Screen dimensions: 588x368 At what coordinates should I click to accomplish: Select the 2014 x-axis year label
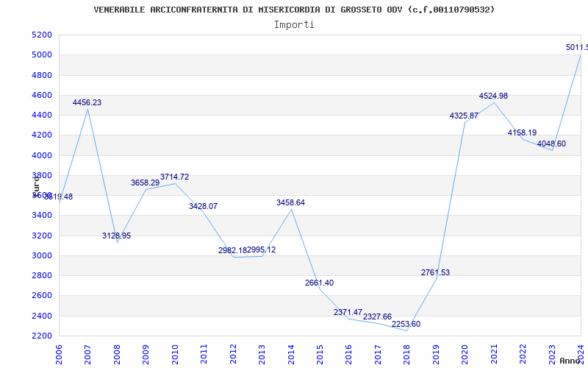(x=291, y=355)
